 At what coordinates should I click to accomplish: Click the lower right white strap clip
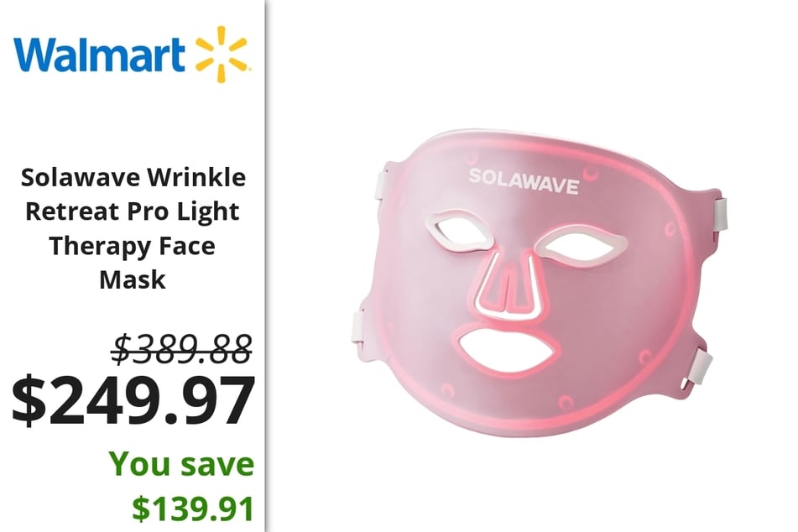click(x=701, y=364)
